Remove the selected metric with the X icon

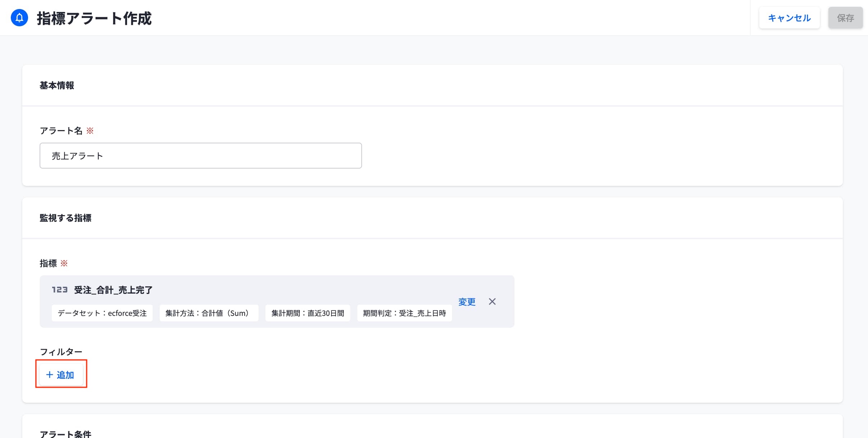(492, 301)
